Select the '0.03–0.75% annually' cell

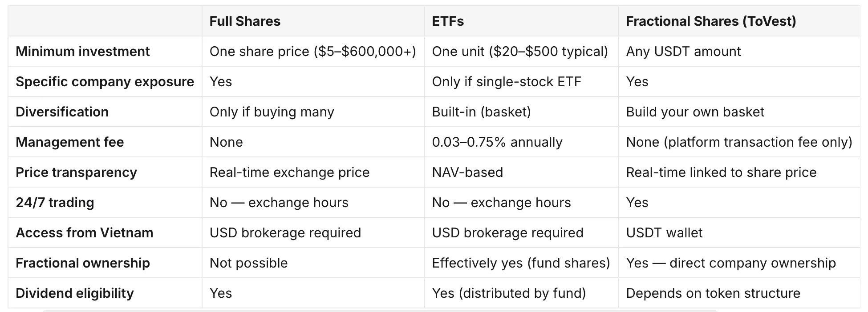point(497,142)
